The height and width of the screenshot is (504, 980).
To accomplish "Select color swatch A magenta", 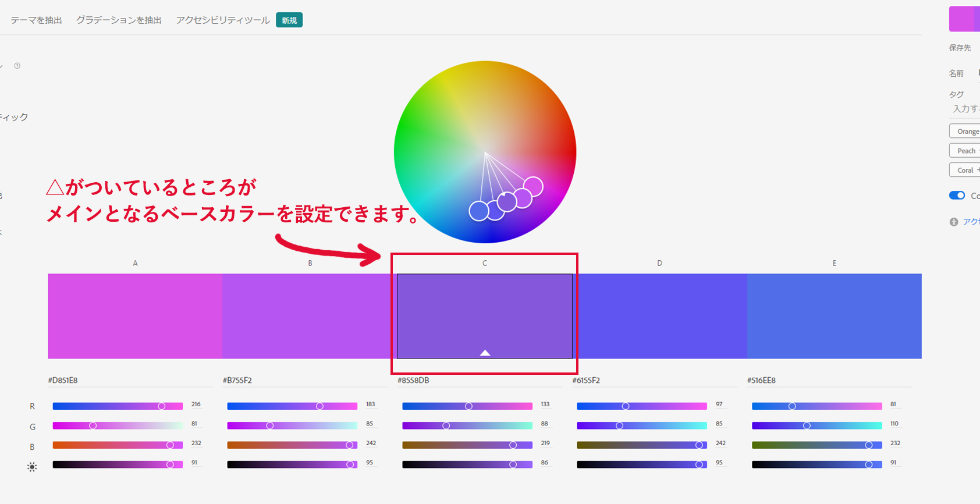I will tap(135, 316).
